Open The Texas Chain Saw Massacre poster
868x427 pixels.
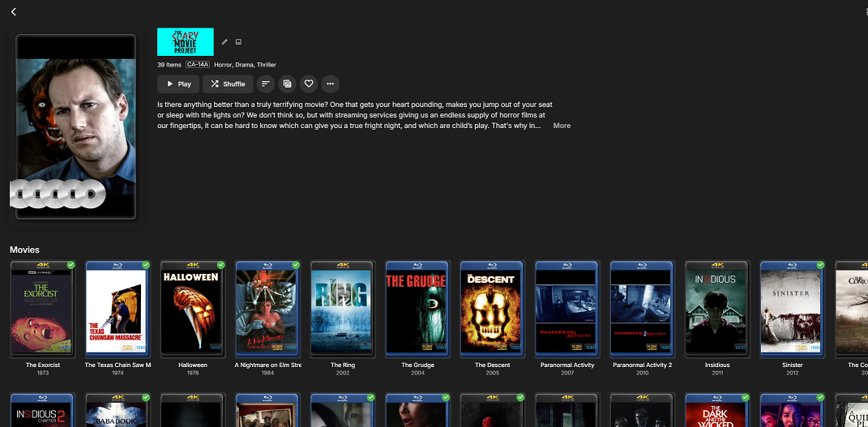click(x=118, y=309)
